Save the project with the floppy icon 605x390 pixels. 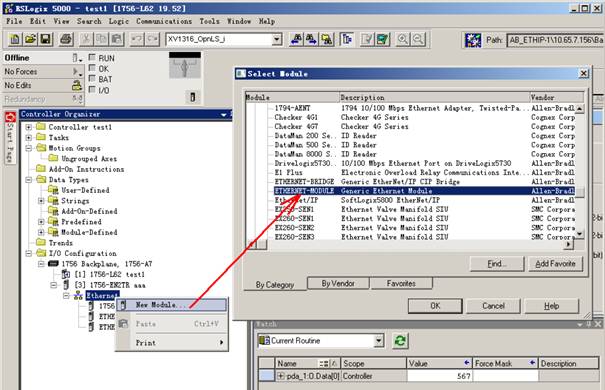click(x=46, y=39)
